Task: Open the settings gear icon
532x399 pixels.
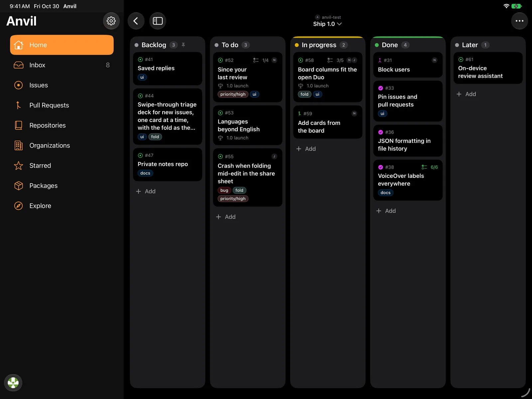Action: (111, 21)
